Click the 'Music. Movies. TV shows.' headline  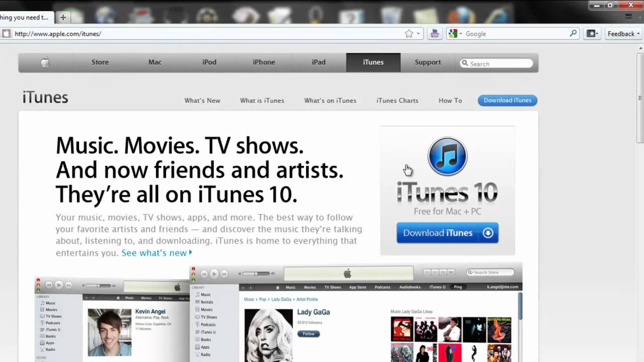(x=180, y=146)
